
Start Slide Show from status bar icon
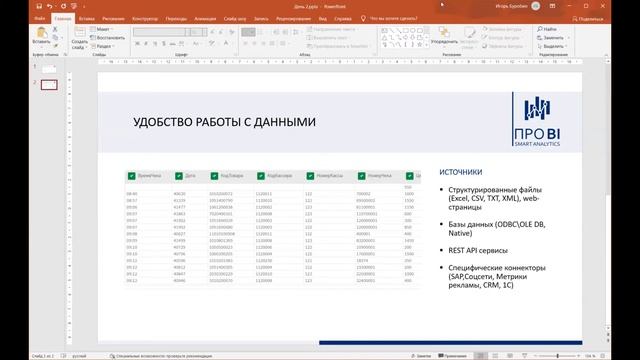click(x=524, y=356)
